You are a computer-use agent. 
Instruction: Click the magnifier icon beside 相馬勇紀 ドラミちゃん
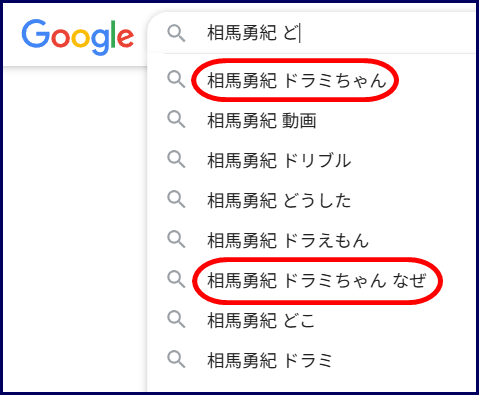[x=176, y=79]
